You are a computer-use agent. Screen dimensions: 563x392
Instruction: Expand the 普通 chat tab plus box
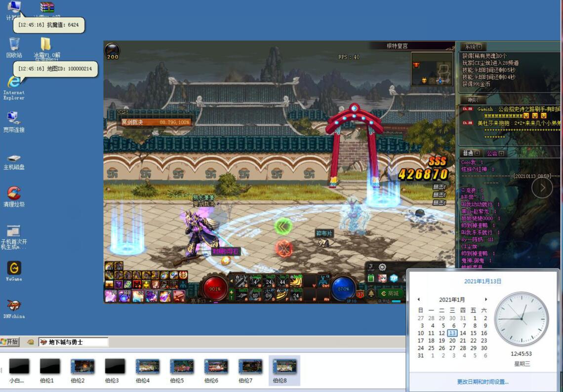coord(477,153)
